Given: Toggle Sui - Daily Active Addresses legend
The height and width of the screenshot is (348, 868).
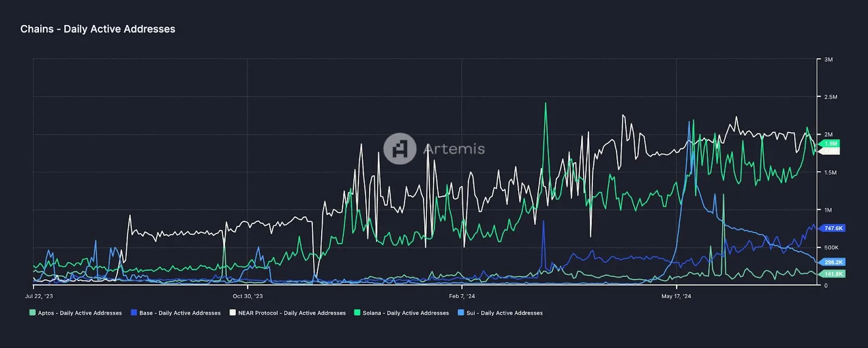Looking at the screenshot, I should click(504, 313).
